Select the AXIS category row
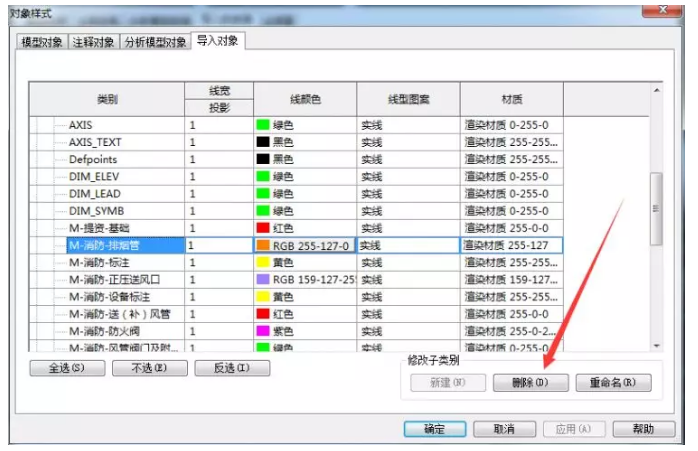Screen dimensions: 698x451 point(81,125)
